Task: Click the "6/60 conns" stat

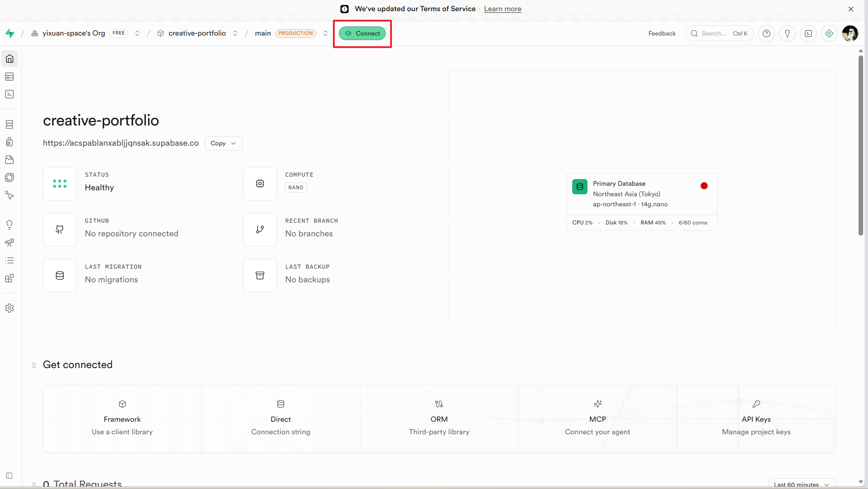Action: tap(693, 223)
